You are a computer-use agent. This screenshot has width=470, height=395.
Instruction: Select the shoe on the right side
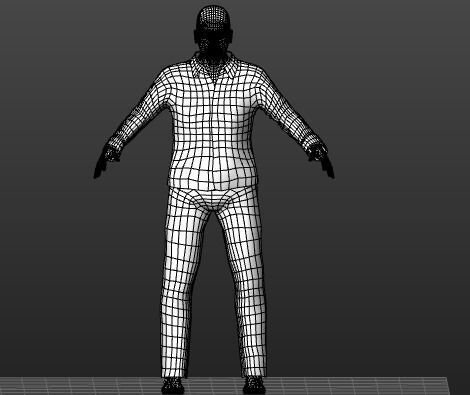point(255,386)
